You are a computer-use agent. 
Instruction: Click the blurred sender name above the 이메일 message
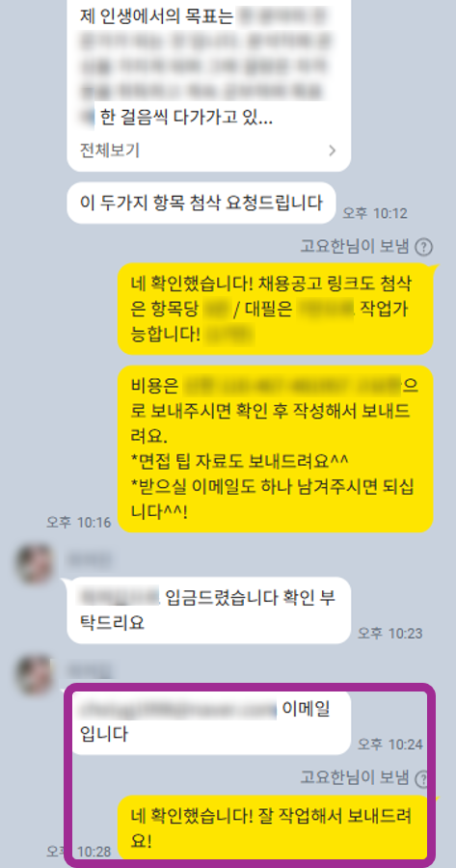pos(90,670)
